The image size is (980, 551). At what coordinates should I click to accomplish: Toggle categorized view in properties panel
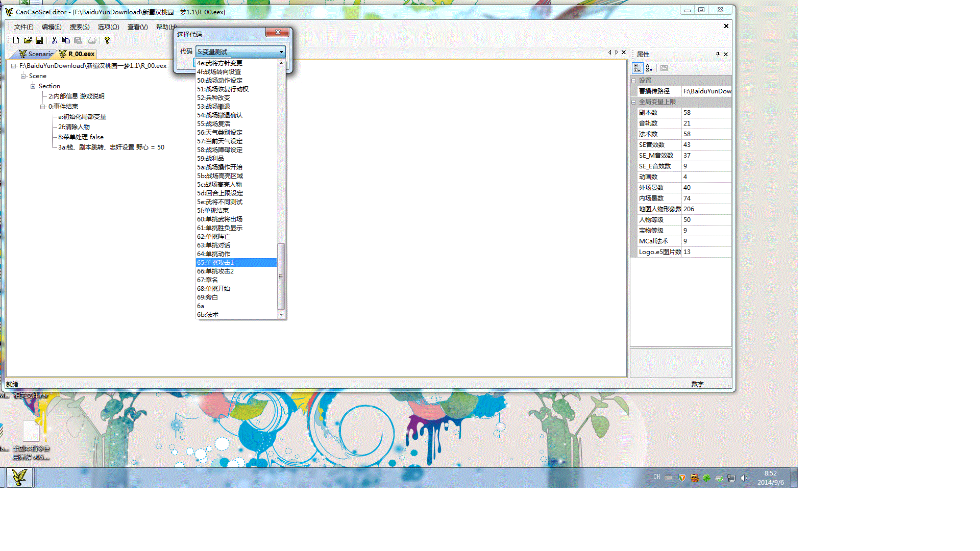(638, 68)
